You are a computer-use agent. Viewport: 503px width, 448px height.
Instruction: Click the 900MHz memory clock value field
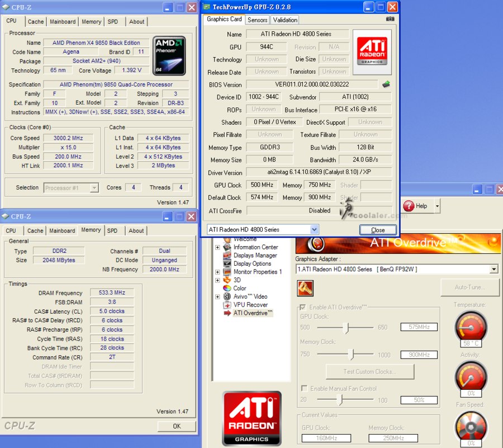[419, 355]
